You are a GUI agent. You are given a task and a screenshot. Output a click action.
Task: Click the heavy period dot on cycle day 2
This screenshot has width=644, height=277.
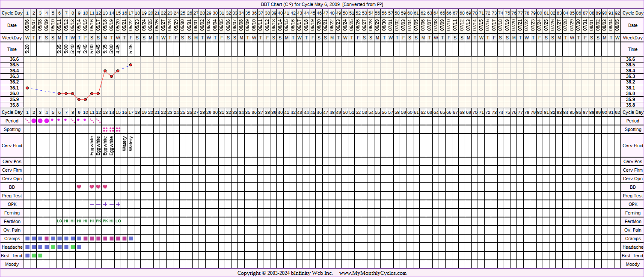point(34,121)
